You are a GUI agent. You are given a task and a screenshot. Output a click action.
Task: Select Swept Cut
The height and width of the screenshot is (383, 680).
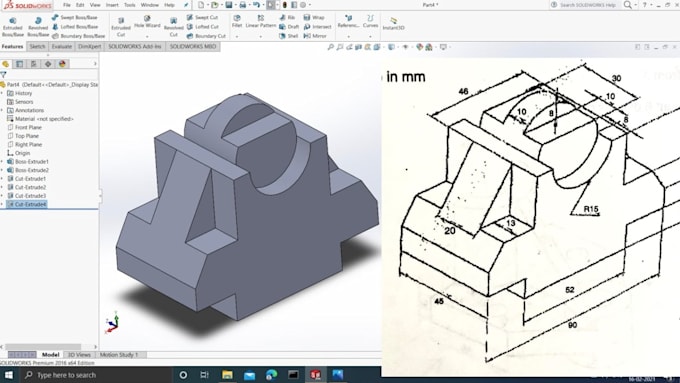pyautogui.click(x=203, y=17)
